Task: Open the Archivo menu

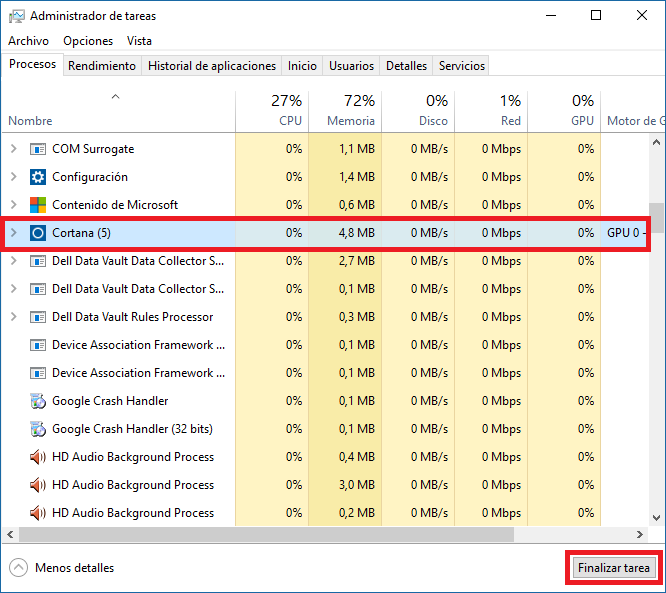Action: click(x=28, y=41)
